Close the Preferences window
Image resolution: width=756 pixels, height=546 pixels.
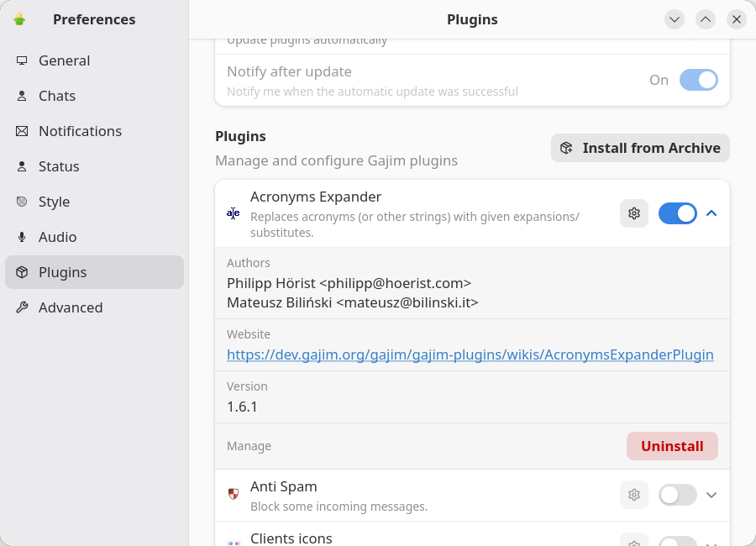[x=737, y=19]
